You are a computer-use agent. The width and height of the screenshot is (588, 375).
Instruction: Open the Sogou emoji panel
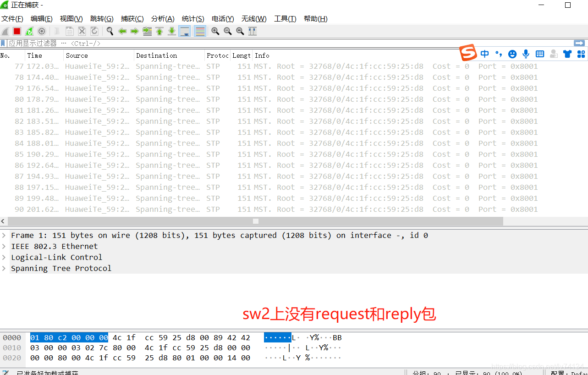point(512,54)
